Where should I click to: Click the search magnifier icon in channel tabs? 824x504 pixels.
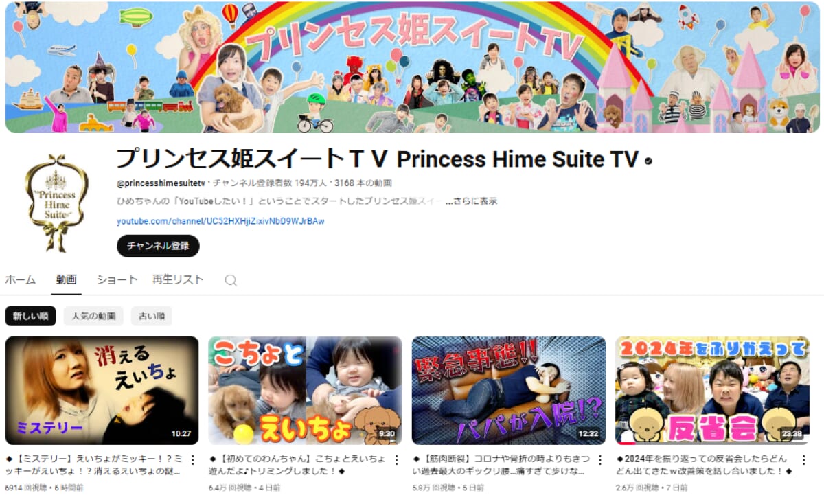[231, 280]
